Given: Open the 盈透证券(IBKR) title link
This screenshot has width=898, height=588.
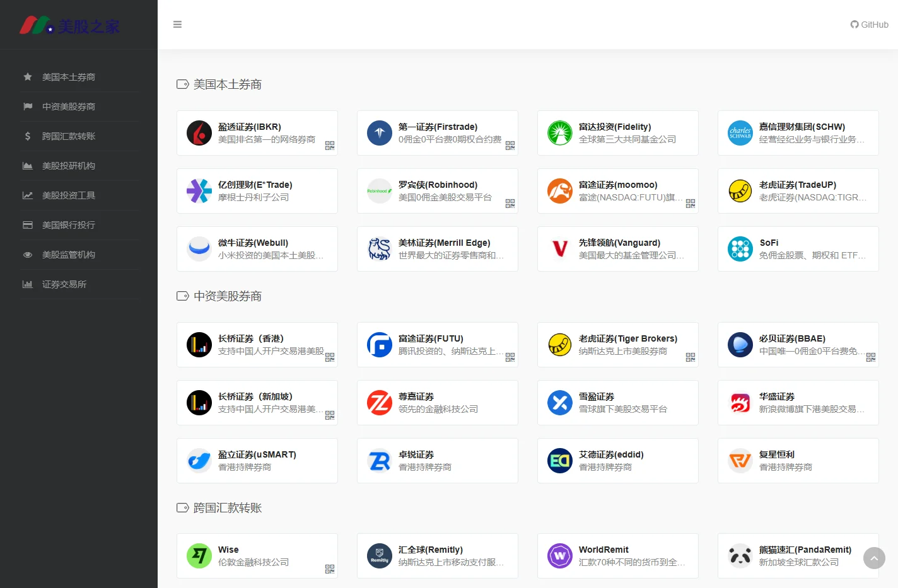Looking at the screenshot, I should pyautogui.click(x=250, y=127).
